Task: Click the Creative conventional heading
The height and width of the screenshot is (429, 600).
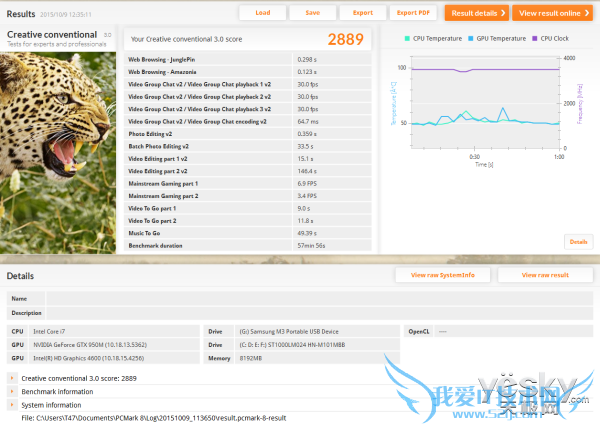Action: (52, 34)
